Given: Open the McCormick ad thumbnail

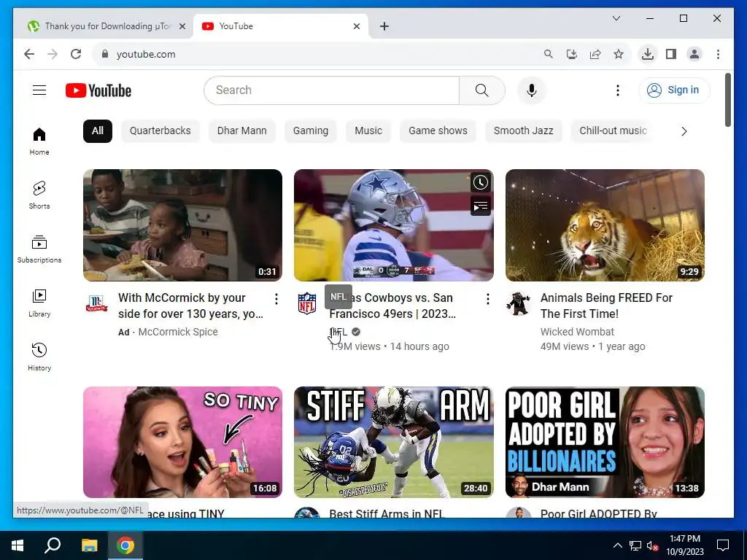Looking at the screenshot, I should (x=182, y=225).
